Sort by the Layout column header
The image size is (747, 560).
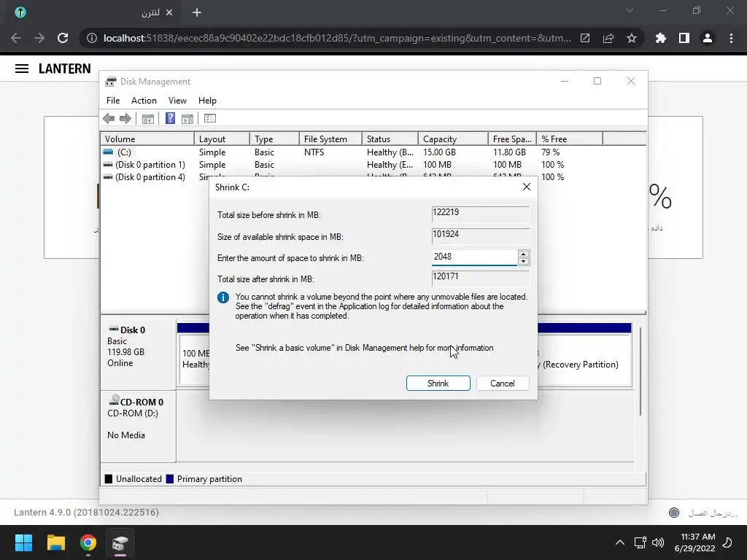click(222, 139)
